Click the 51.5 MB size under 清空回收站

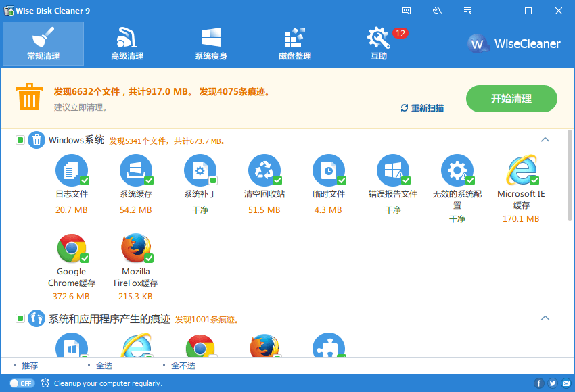[x=264, y=210]
